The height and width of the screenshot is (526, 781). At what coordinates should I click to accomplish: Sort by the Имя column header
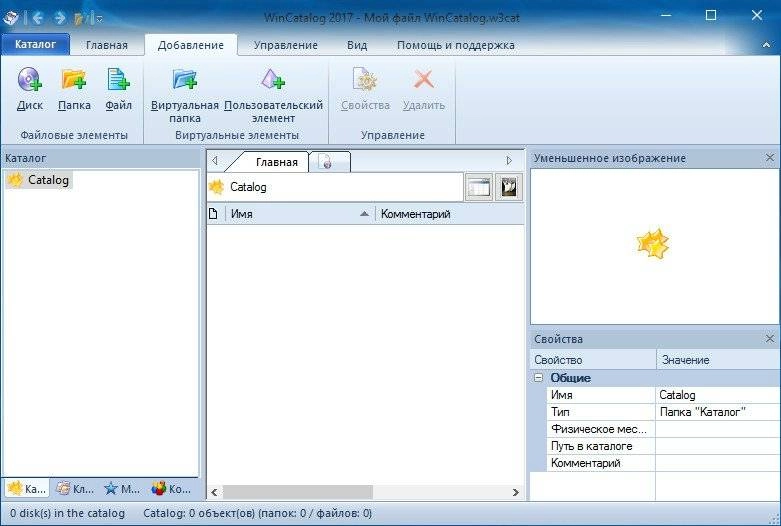click(299, 214)
